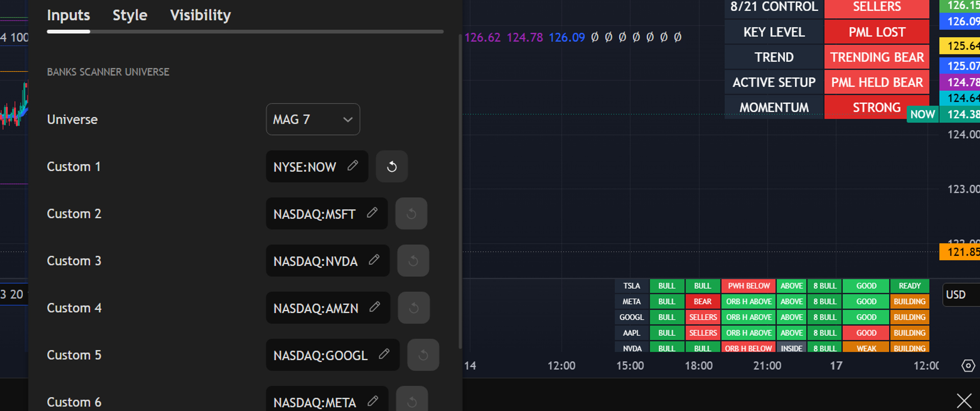
Task: Switch to the Inputs tab
Action: click(x=69, y=15)
